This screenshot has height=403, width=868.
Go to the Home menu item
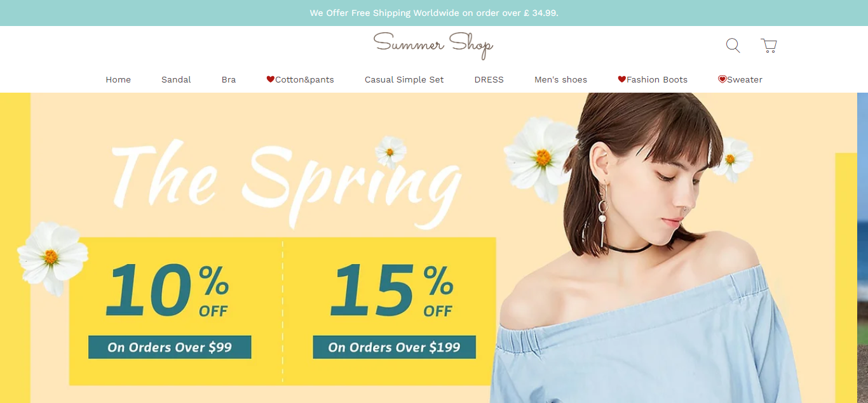pos(118,79)
